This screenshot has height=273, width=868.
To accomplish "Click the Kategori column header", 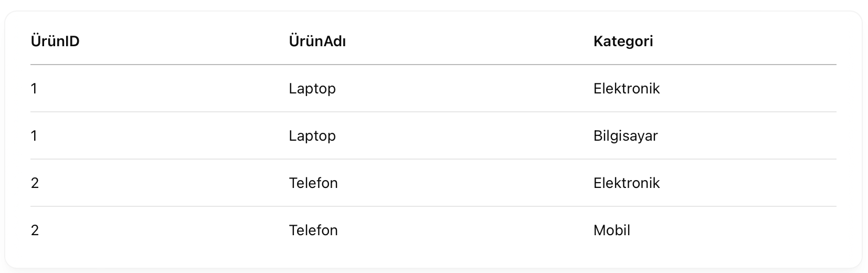I will tap(623, 41).
